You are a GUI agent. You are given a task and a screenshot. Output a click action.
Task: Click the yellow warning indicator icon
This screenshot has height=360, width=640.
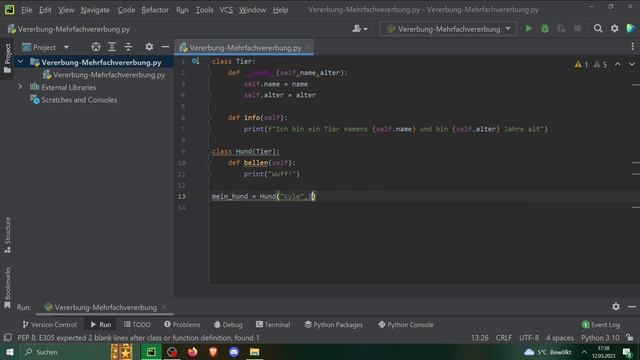coord(581,64)
